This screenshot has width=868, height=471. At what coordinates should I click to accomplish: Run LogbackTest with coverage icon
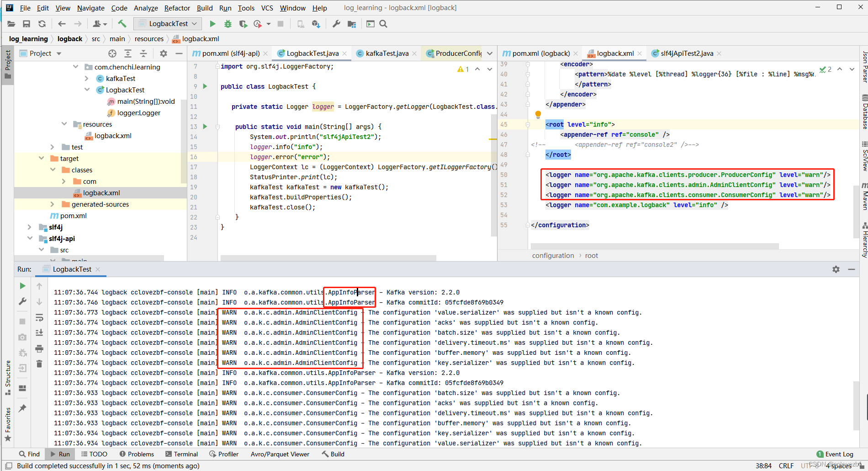point(243,23)
